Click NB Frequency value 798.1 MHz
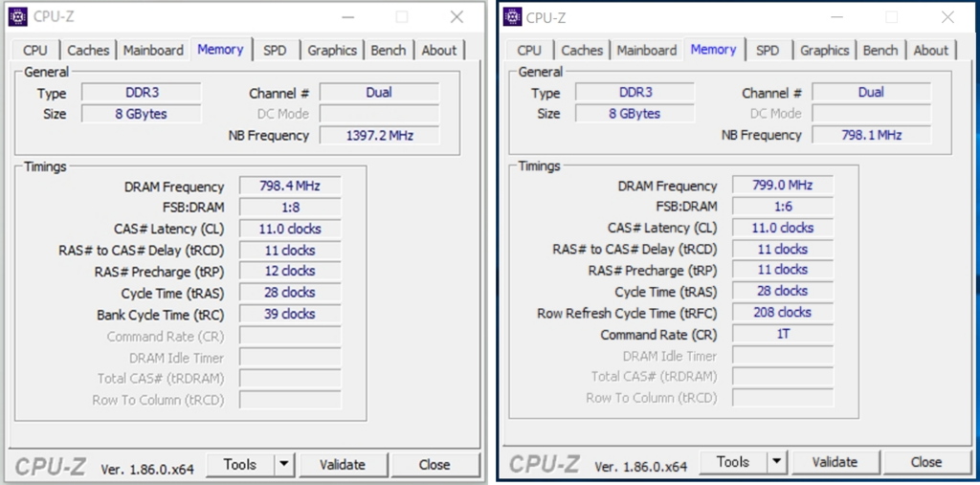This screenshot has width=980, height=485. coord(871,134)
